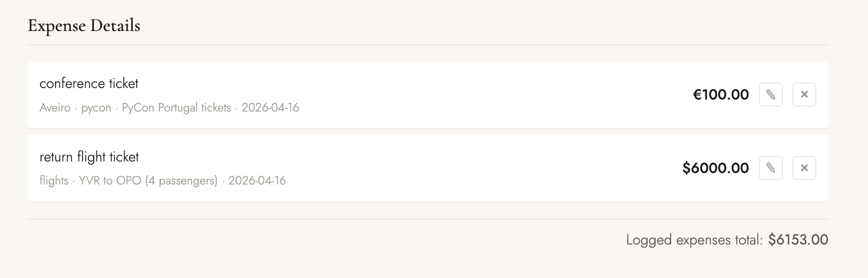The width and height of the screenshot is (868, 278).
Task: Click the $6153.00 total value
Action: pos(798,240)
